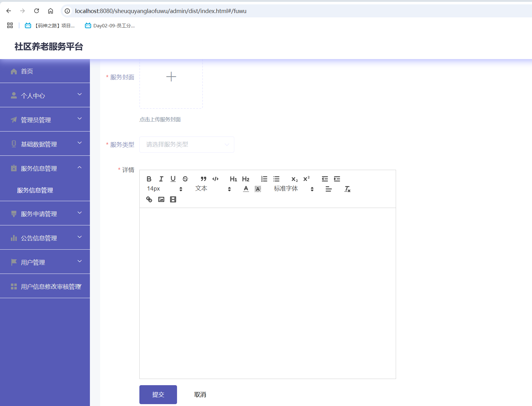Click the 取消 cancel button
The height and width of the screenshot is (406, 532).
coord(200,394)
